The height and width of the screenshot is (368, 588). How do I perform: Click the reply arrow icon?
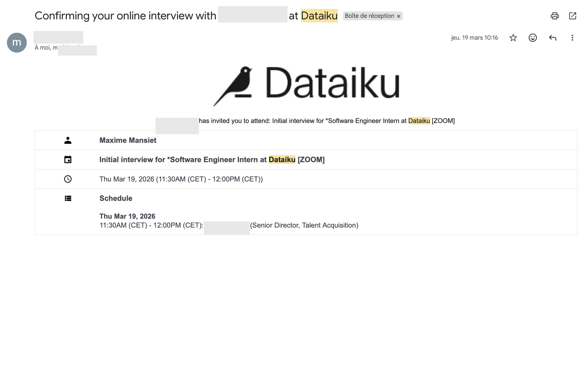point(552,38)
